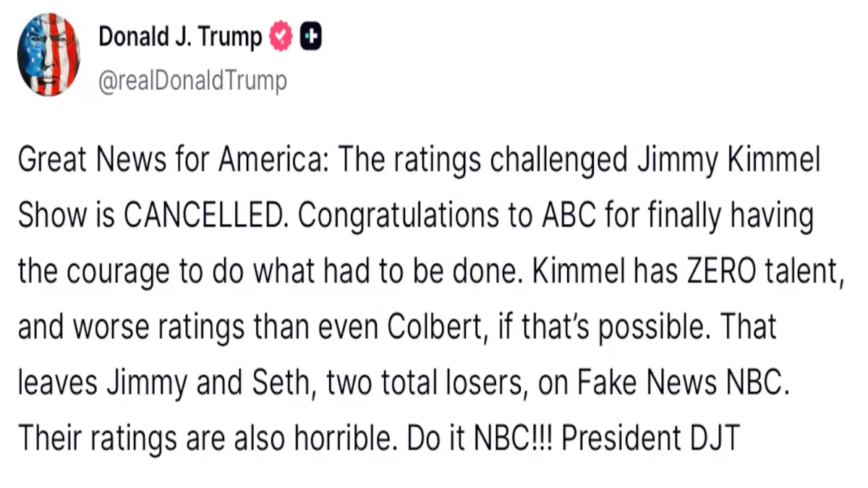The height and width of the screenshot is (488, 868).
Task: Click the red verified checkmark badge
Action: coord(281,38)
